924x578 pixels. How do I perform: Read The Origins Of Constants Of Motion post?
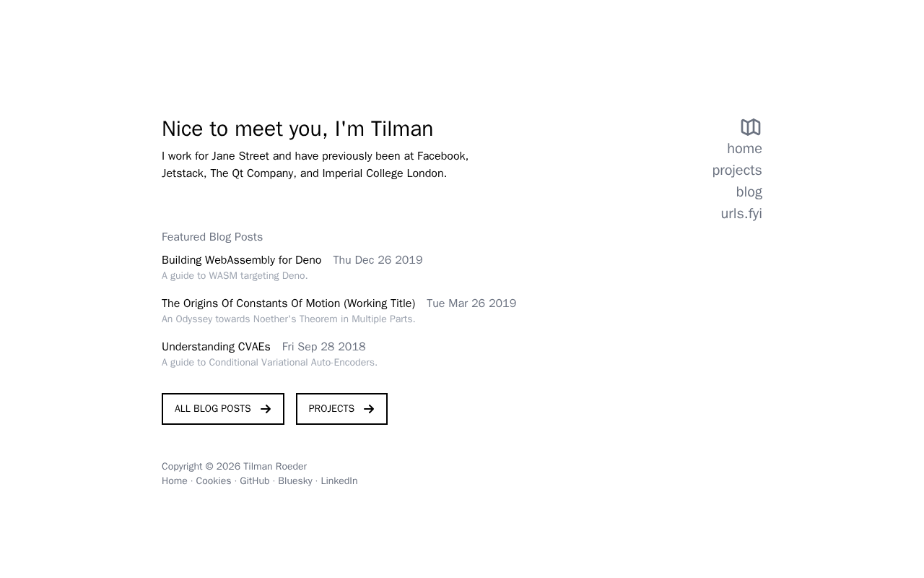pos(288,303)
